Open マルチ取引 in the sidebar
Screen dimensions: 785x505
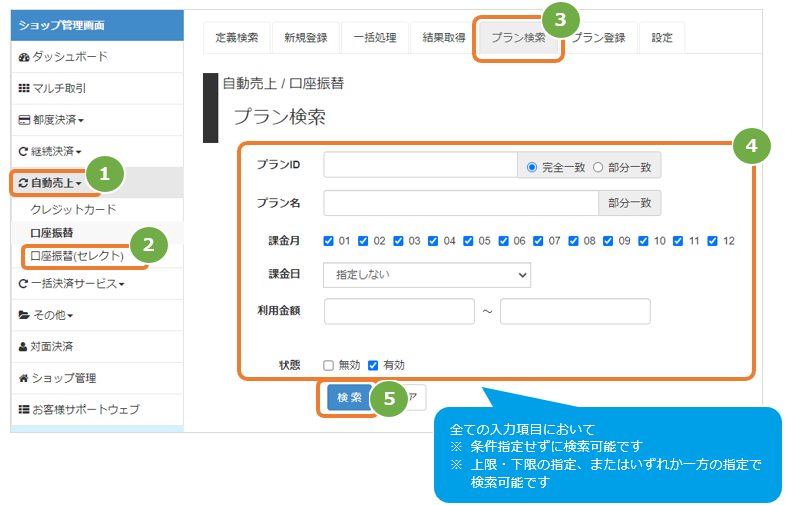(97, 89)
